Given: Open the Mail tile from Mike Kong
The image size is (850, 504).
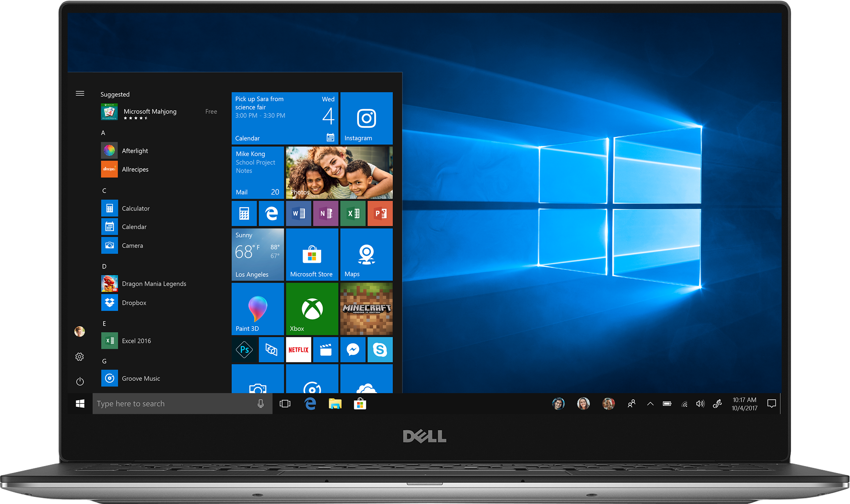Looking at the screenshot, I should [x=257, y=173].
